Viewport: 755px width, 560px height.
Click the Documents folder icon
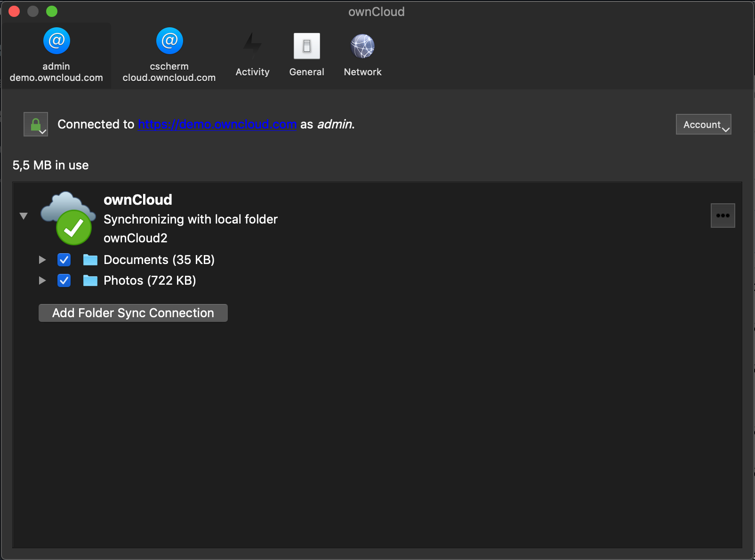90,260
